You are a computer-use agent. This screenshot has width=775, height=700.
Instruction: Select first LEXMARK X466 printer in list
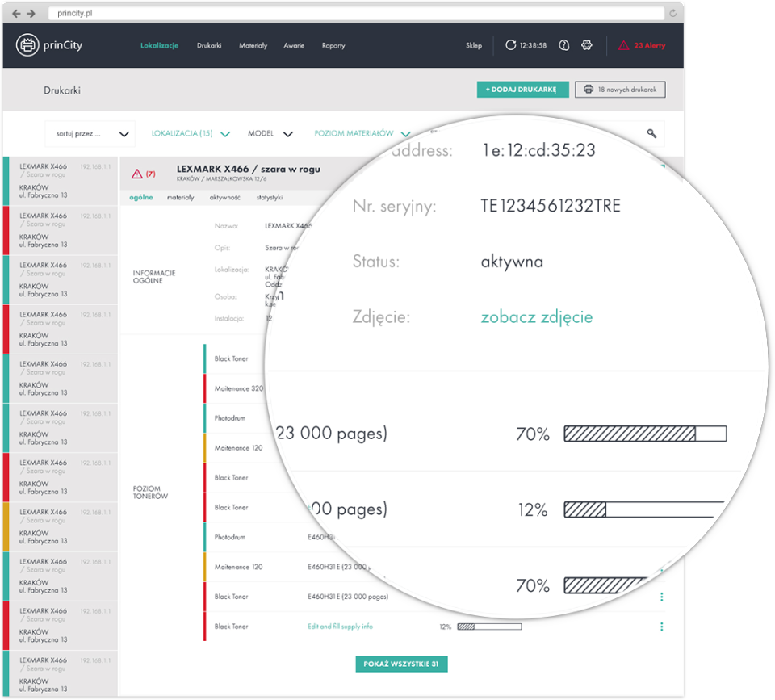[x=61, y=181]
